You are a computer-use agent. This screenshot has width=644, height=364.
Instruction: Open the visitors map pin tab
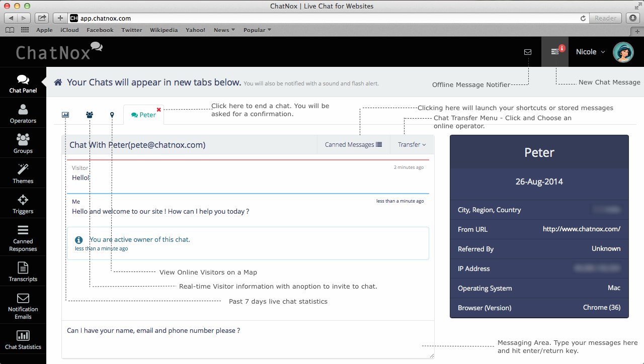click(x=112, y=115)
